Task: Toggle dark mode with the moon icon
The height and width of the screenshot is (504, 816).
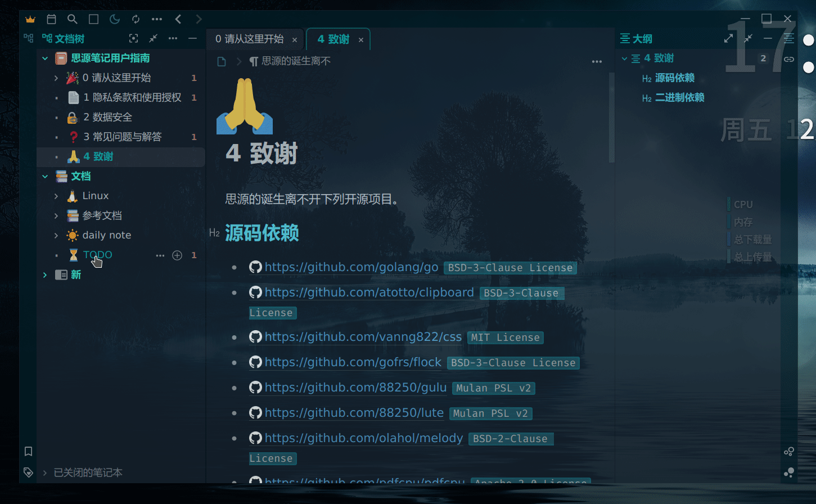Action: coord(115,19)
